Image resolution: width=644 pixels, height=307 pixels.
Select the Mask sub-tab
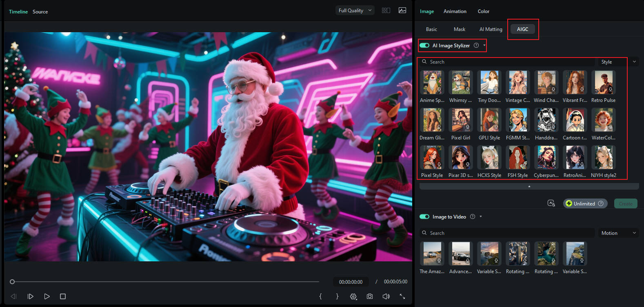click(460, 29)
